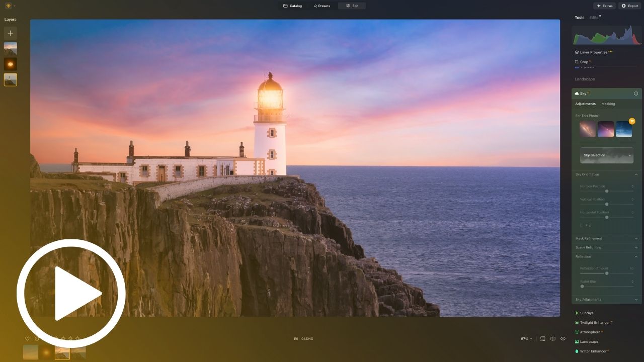This screenshot has height=362, width=644.
Task: Open the 67% zoom level dropdown
Action: (526, 339)
